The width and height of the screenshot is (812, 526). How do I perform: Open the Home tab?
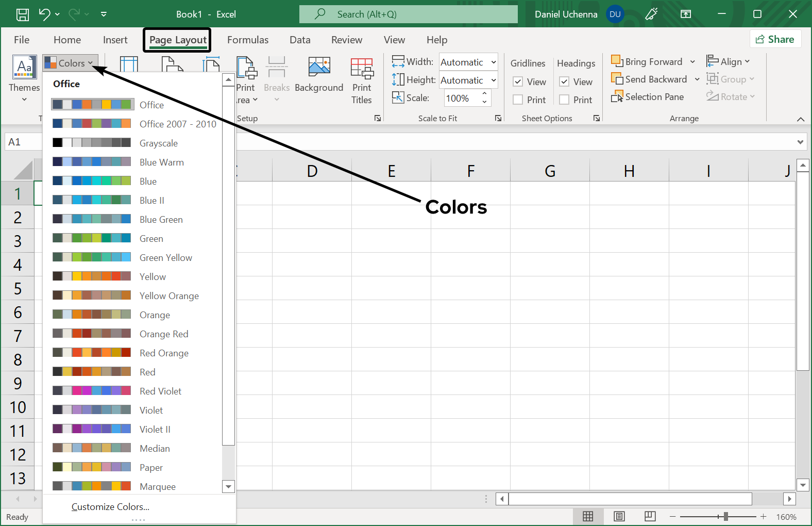(x=67, y=40)
